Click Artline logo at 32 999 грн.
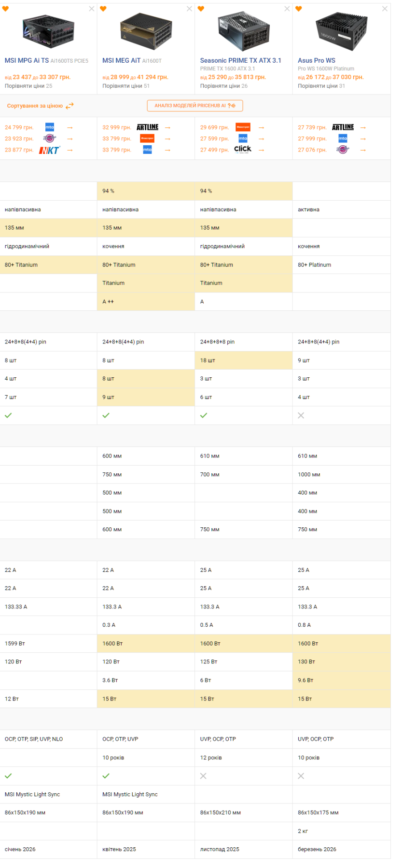The image size is (403, 868). point(147,127)
